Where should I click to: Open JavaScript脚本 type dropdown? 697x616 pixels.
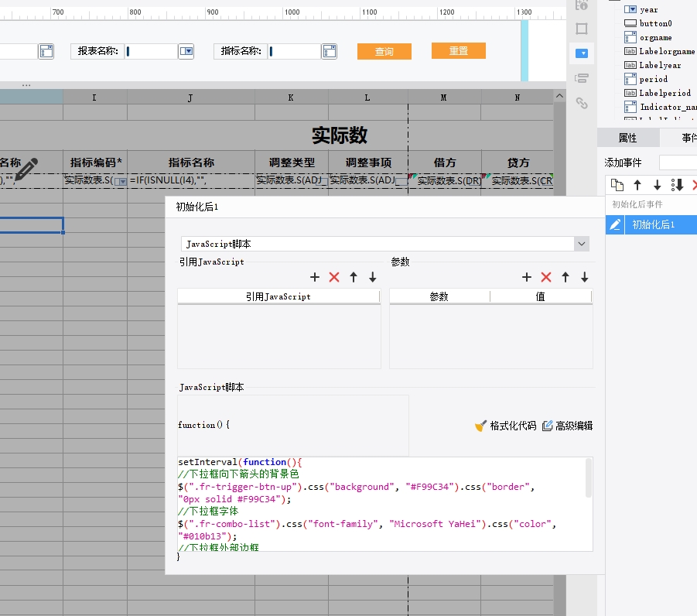coord(582,244)
